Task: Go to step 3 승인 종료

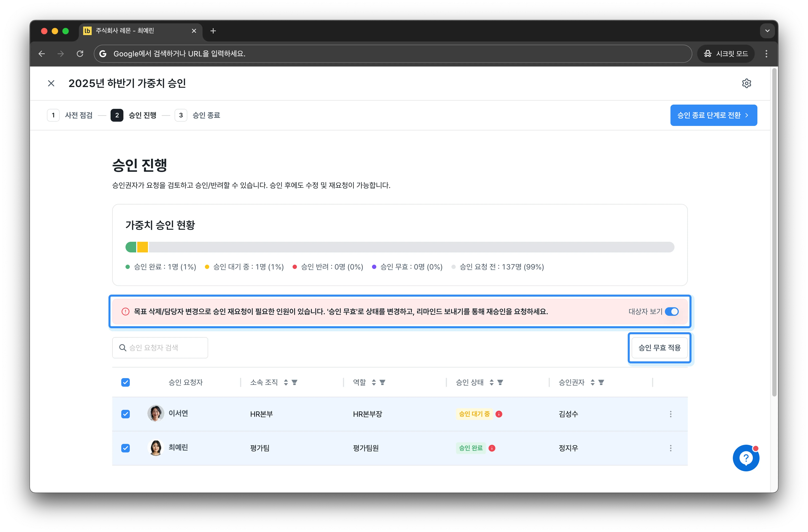Action: (197, 115)
